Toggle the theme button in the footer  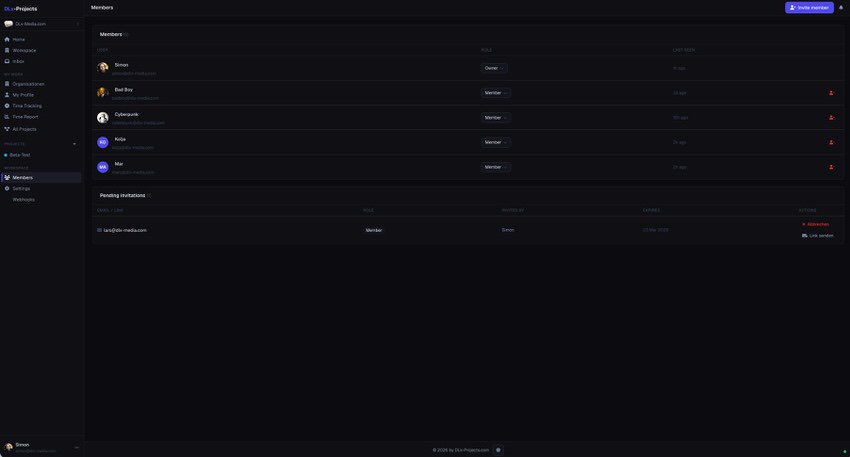click(x=498, y=450)
